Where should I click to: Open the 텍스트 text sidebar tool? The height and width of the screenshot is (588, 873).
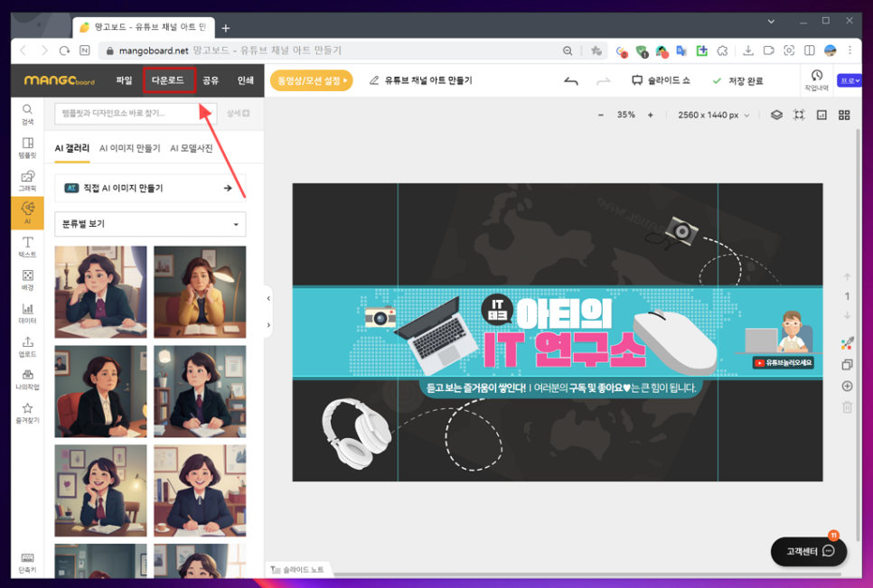click(27, 247)
